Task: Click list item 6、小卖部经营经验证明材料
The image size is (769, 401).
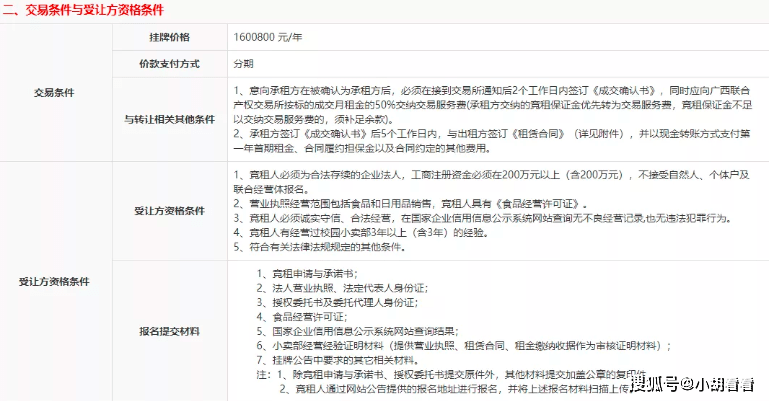Action: pos(464,346)
